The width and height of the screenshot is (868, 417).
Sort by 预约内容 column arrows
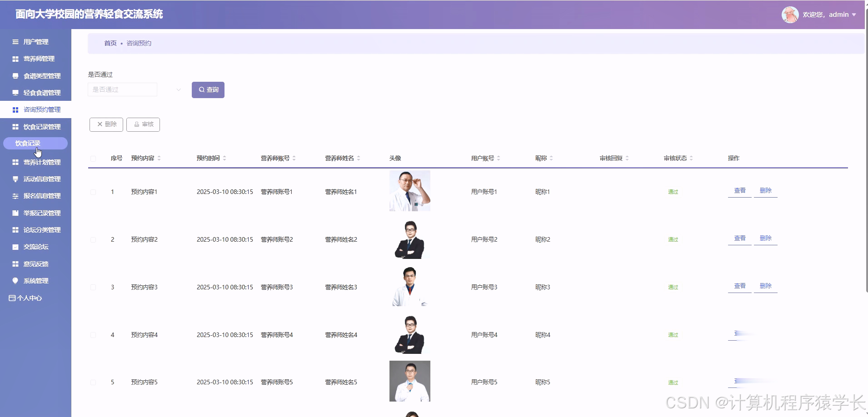159,158
